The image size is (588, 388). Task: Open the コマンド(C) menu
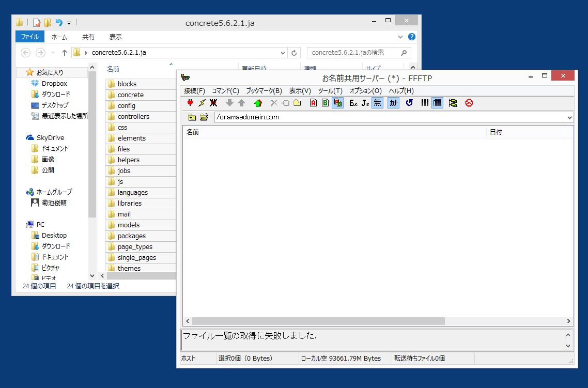tap(225, 91)
